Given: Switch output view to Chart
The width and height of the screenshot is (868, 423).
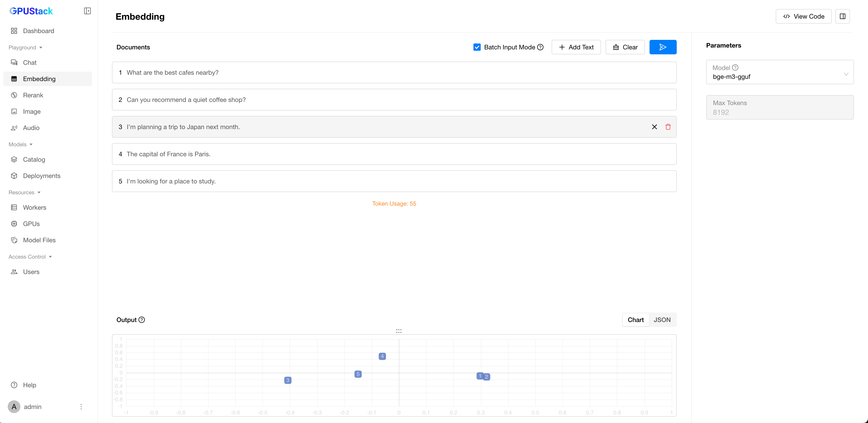Looking at the screenshot, I should click(x=635, y=320).
